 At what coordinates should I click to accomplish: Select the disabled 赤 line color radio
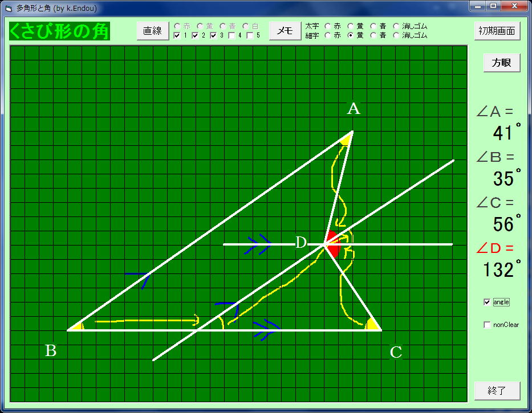point(177,26)
